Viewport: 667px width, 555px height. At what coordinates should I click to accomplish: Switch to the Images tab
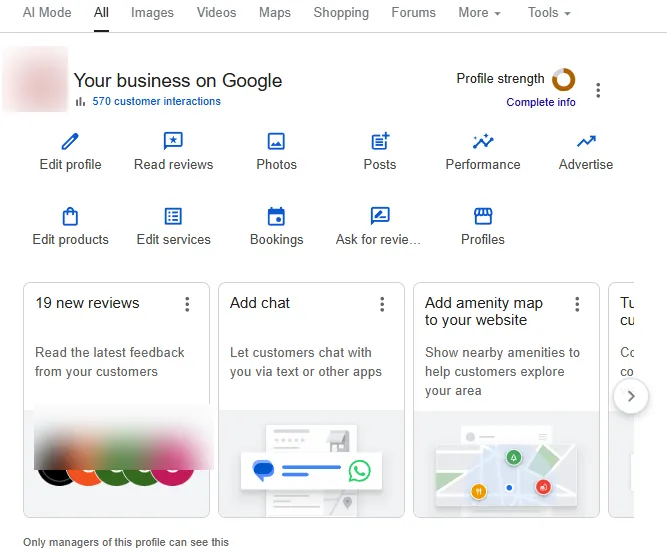tap(152, 13)
